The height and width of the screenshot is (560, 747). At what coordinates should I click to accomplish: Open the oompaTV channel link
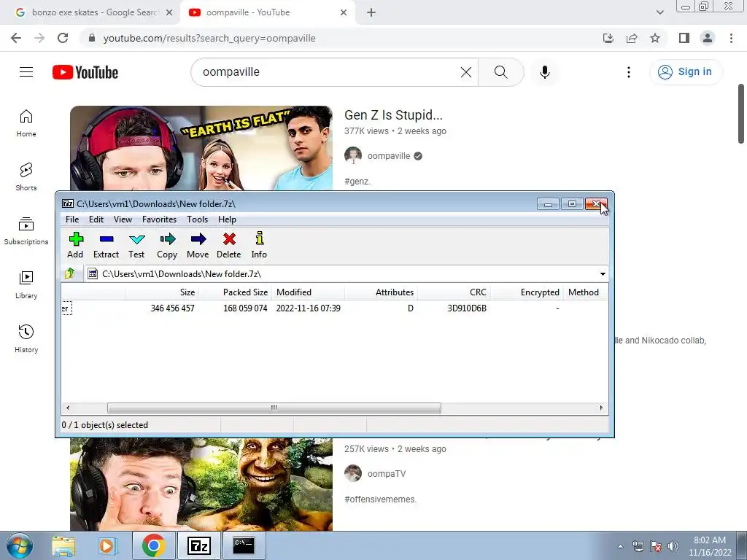(387, 474)
